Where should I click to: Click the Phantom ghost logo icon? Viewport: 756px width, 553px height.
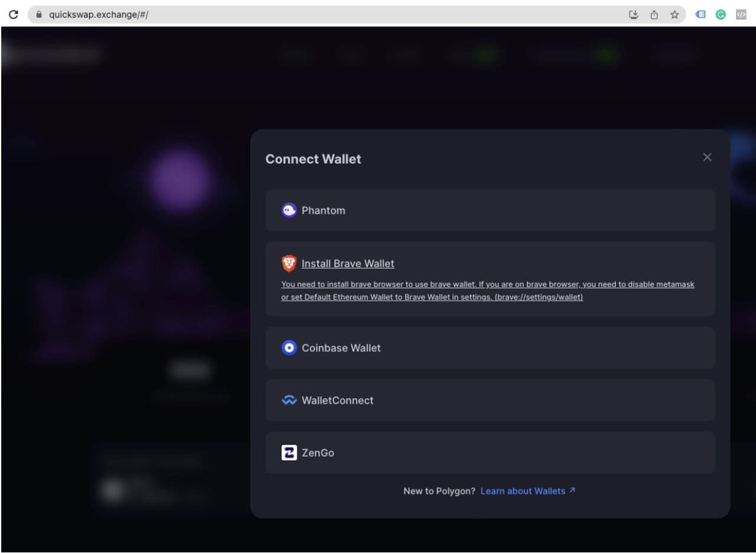[289, 210]
